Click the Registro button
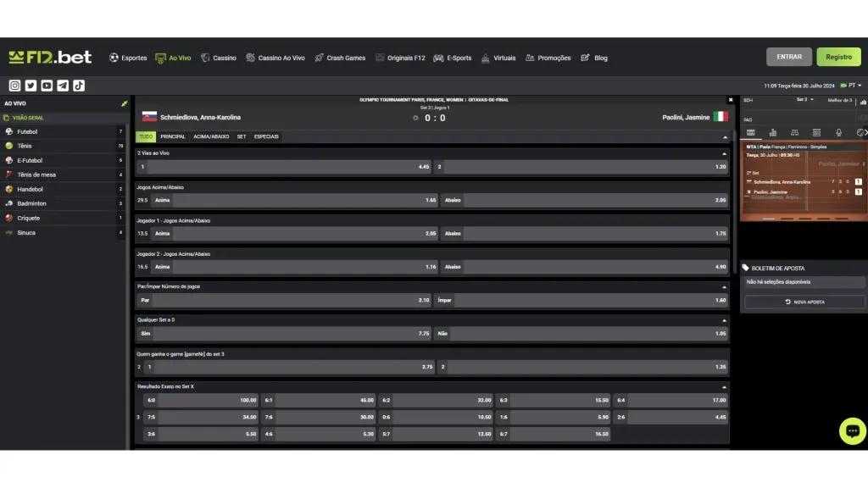Viewport: 868px width, 488px height. click(838, 57)
